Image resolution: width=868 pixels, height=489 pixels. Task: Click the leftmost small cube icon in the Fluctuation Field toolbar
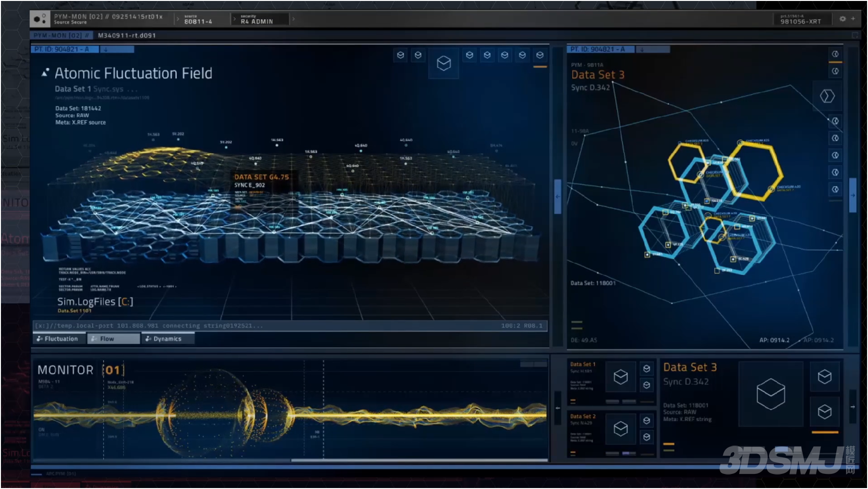point(400,55)
